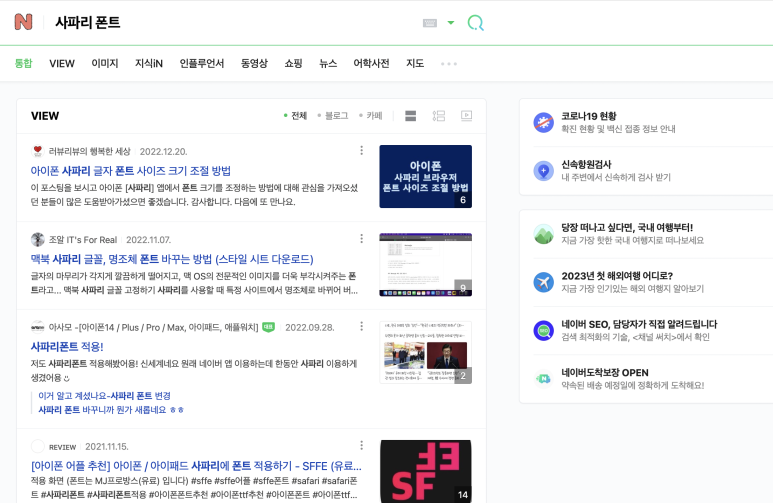The height and width of the screenshot is (503, 773).
Task: Click the 조알 IT's For Real avatar
Action: click(37, 239)
